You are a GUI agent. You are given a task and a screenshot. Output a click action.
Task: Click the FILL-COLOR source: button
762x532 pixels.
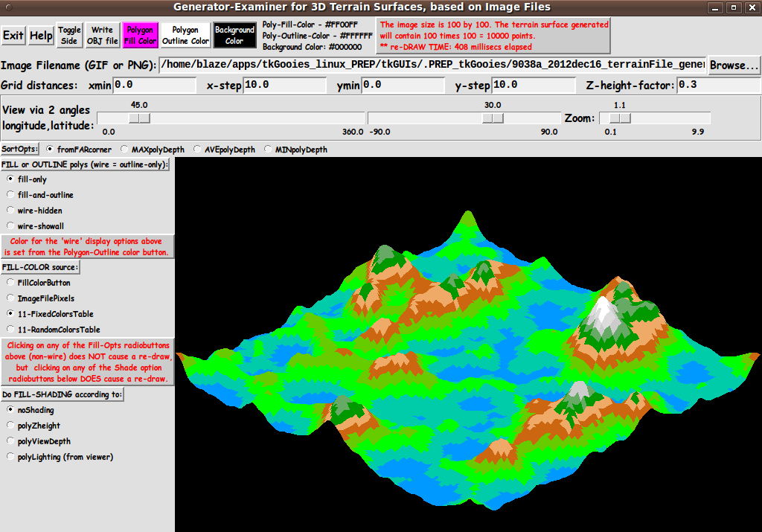[x=40, y=267]
